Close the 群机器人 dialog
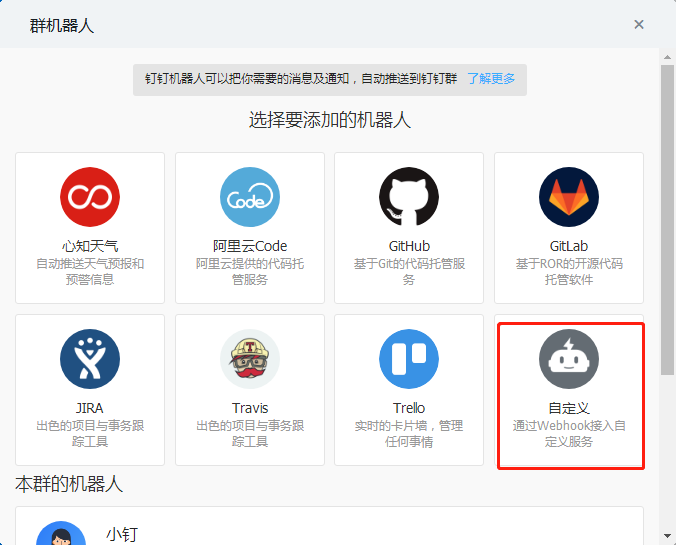This screenshot has height=545, width=676. (638, 25)
